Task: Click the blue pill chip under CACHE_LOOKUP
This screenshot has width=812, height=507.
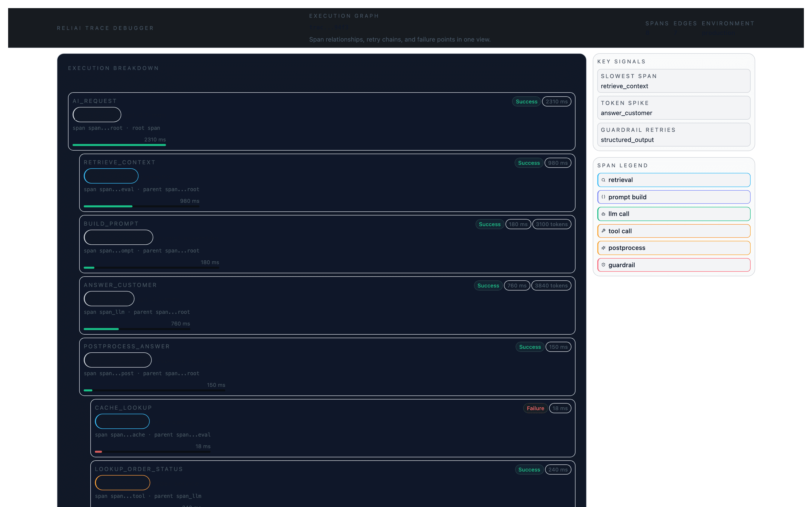Action: point(122,421)
